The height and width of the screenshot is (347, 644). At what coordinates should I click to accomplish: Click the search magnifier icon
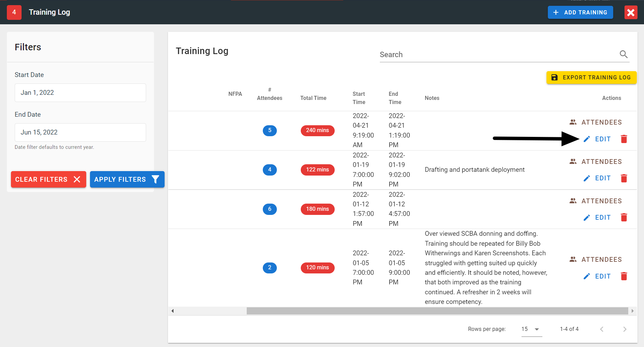pyautogui.click(x=623, y=54)
